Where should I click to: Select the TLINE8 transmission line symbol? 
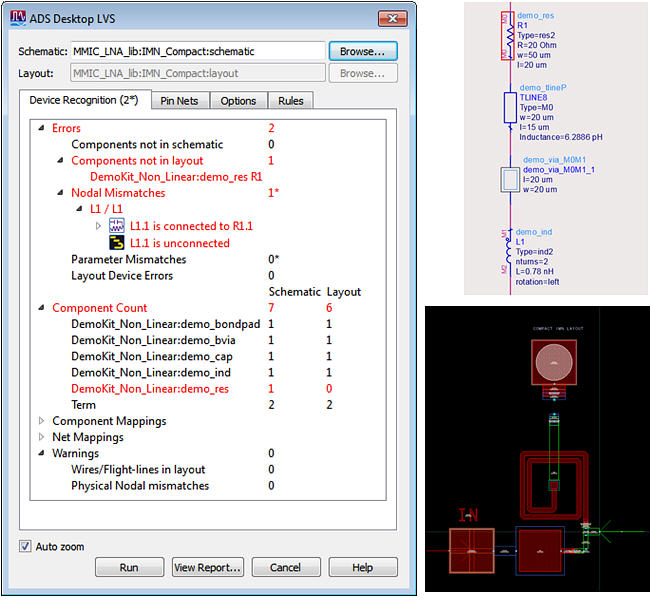coord(510,108)
